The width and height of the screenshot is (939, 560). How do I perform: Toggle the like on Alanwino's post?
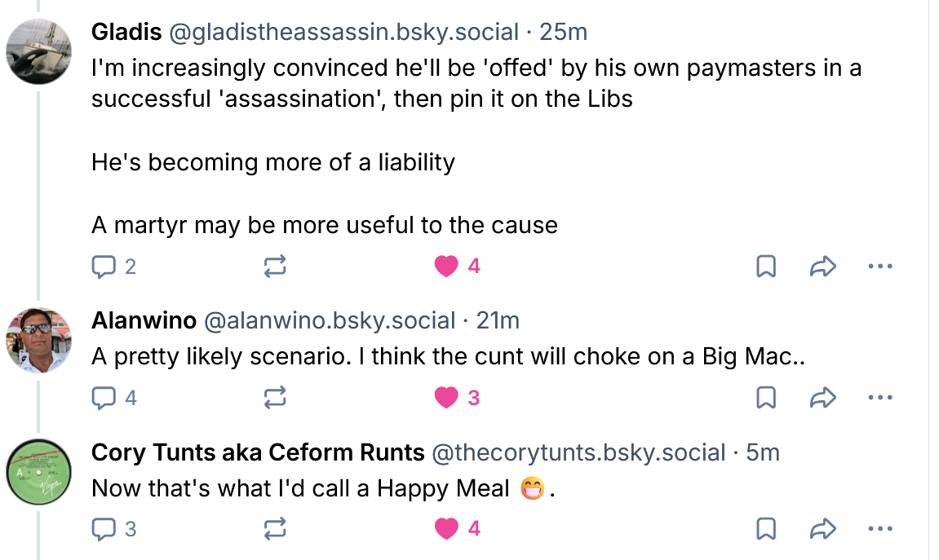tap(446, 397)
